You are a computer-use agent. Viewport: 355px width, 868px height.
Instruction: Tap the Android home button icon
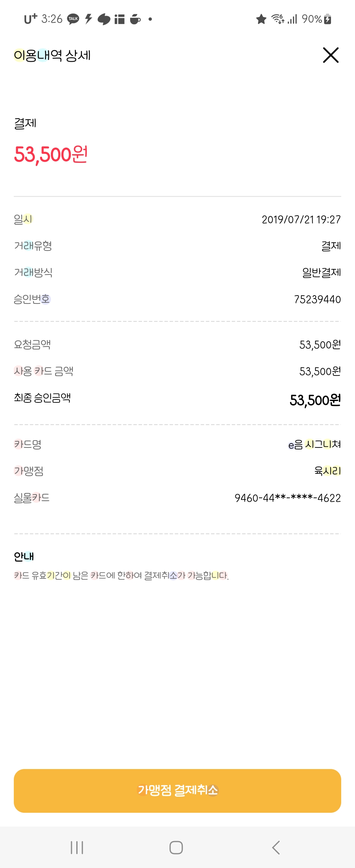pos(176,847)
